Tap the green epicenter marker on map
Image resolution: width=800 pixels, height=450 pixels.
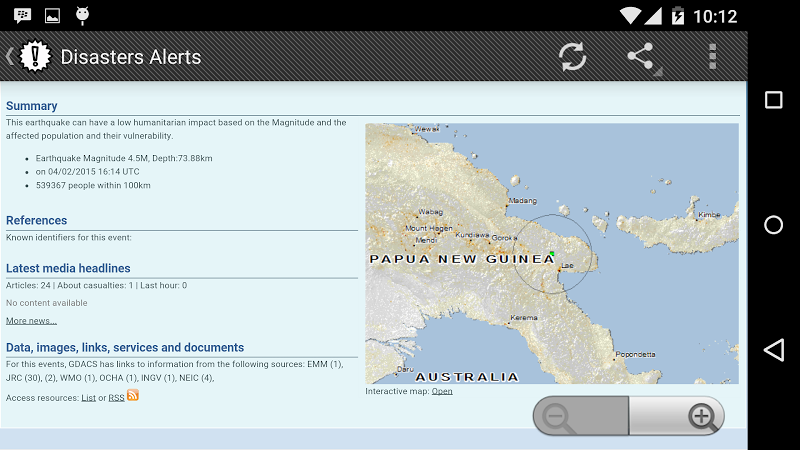(x=552, y=254)
